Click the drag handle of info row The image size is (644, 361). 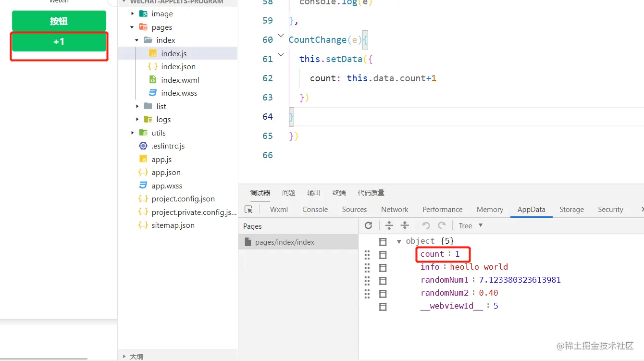tap(367, 267)
